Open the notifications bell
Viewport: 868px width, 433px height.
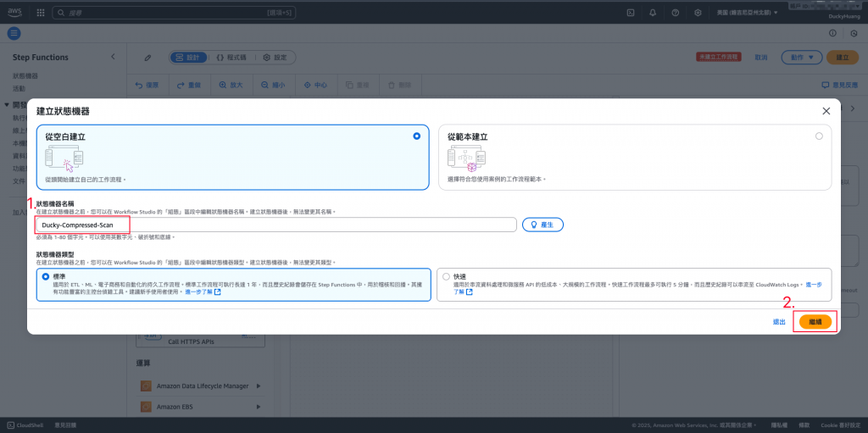pos(653,12)
